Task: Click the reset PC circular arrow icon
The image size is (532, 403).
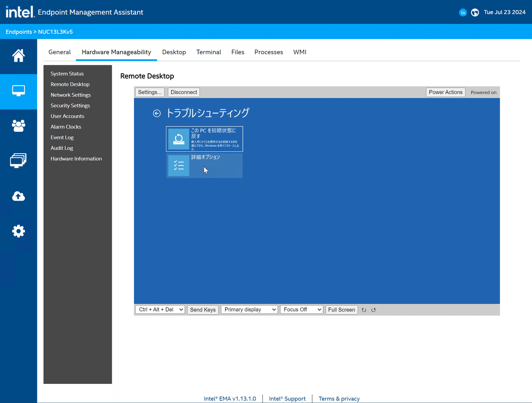Action: pyautogui.click(x=179, y=139)
